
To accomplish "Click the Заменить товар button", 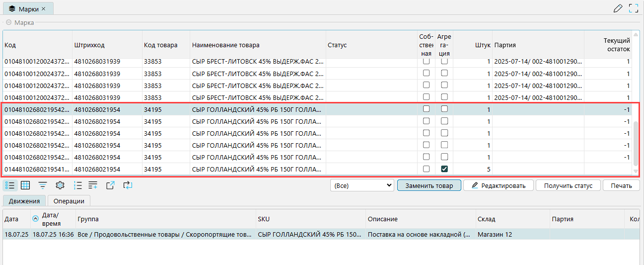I will (429, 185).
